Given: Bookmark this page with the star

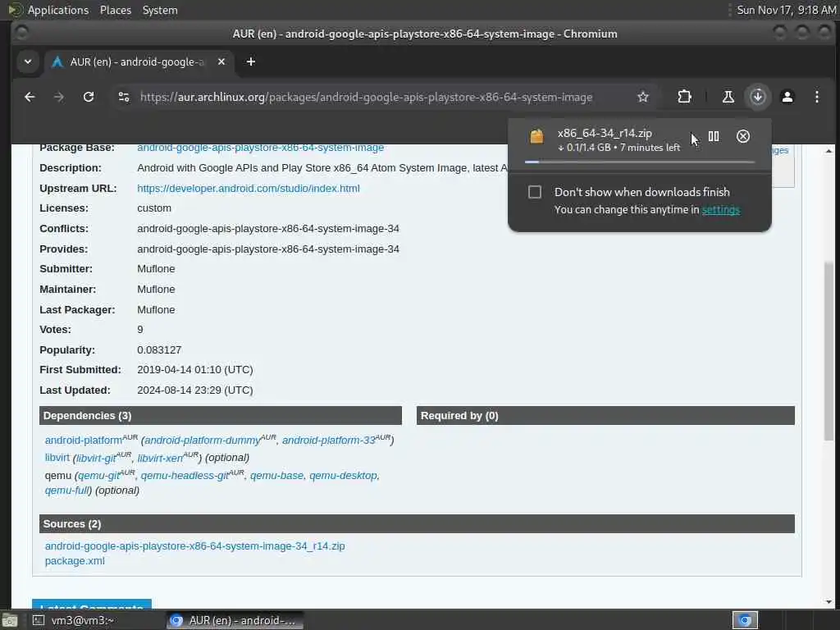Looking at the screenshot, I should click(x=643, y=97).
